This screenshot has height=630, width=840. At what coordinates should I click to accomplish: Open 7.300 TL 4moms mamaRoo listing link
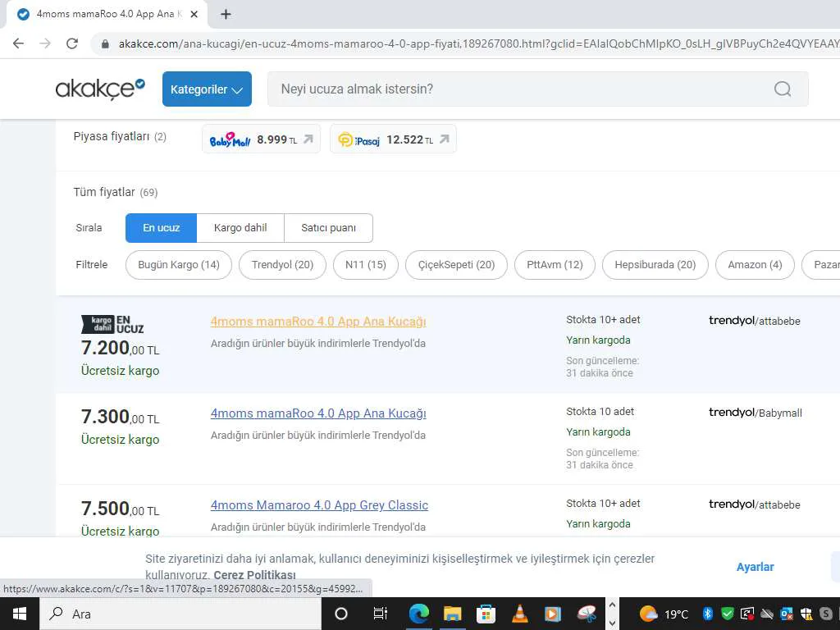click(318, 413)
